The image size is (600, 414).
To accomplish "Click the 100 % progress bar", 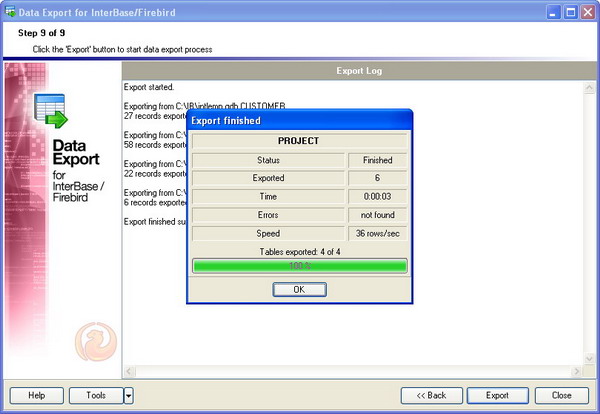I will 300,266.
